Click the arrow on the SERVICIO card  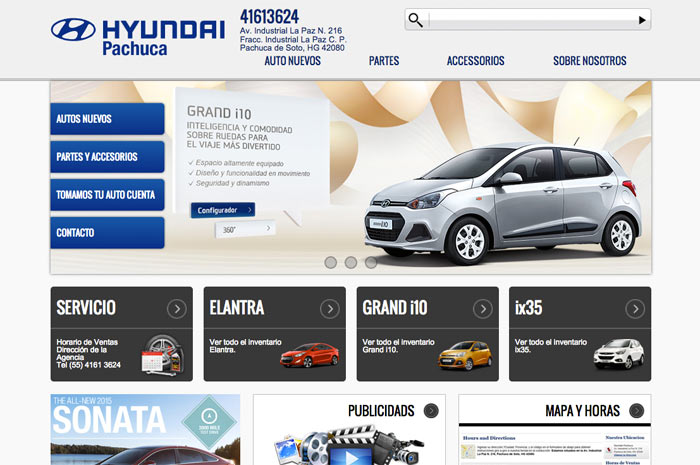[x=177, y=309]
